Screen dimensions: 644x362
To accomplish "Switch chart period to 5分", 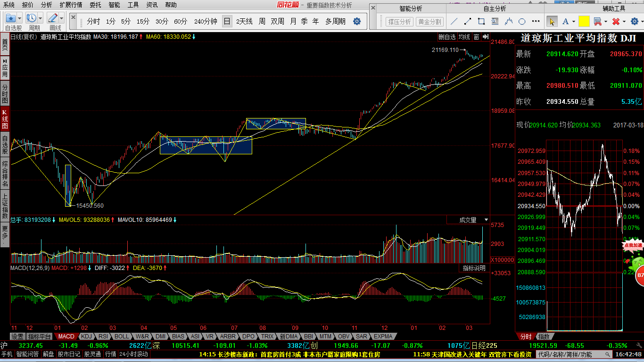I will pos(126,21).
